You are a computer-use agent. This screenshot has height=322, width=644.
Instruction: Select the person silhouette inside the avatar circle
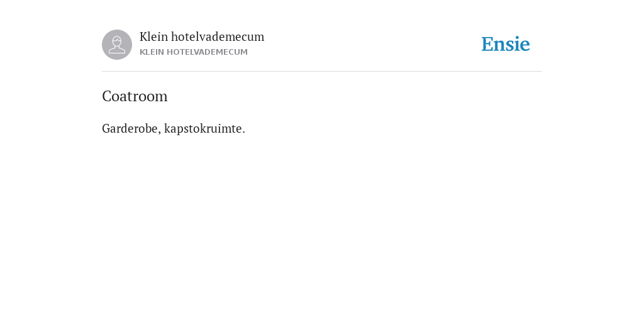pos(117,45)
